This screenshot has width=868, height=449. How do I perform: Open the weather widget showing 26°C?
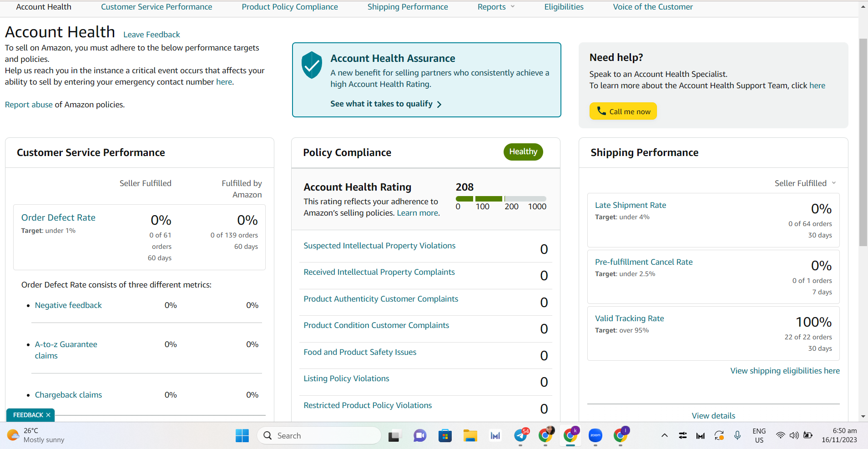pos(35,435)
